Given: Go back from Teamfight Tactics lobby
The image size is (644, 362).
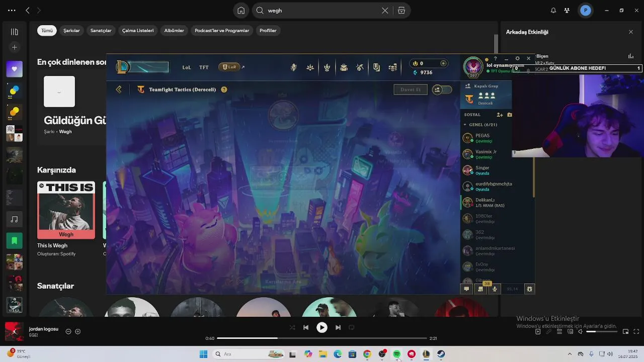Looking at the screenshot, I should 119,89.
